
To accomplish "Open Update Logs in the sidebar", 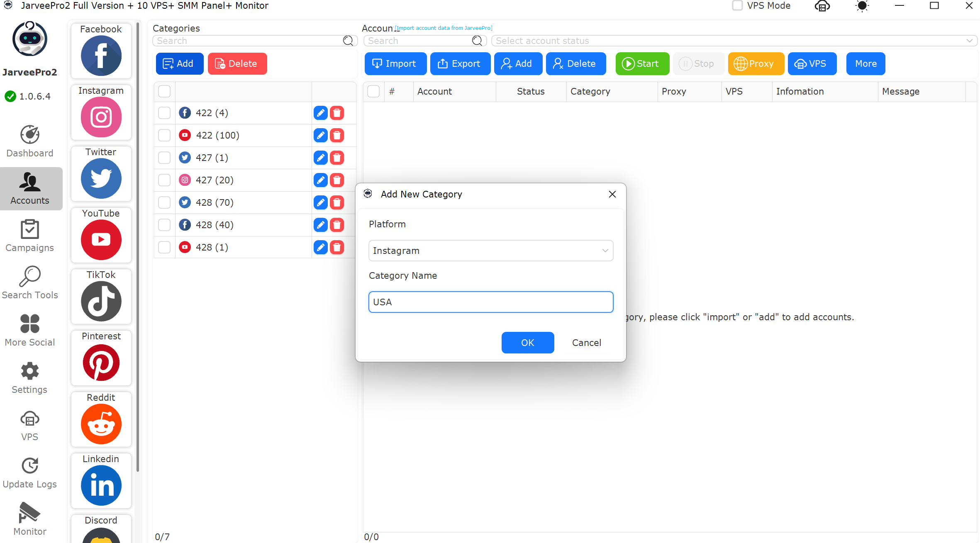I will coord(30,472).
